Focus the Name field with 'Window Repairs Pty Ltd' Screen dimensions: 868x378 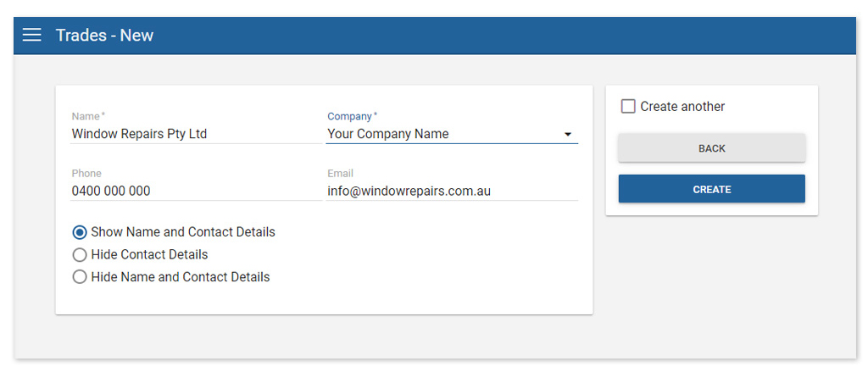tap(195, 134)
